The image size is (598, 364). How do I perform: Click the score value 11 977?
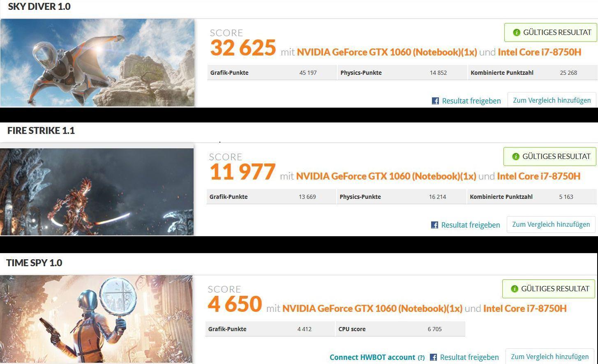(242, 172)
